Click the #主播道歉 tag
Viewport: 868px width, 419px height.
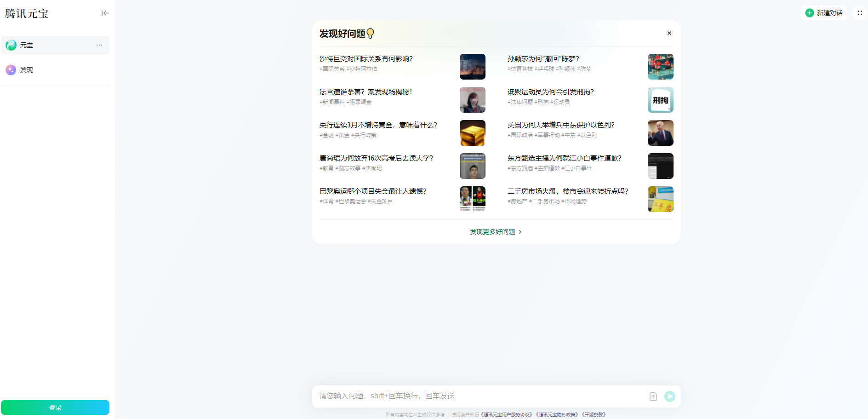(x=547, y=168)
